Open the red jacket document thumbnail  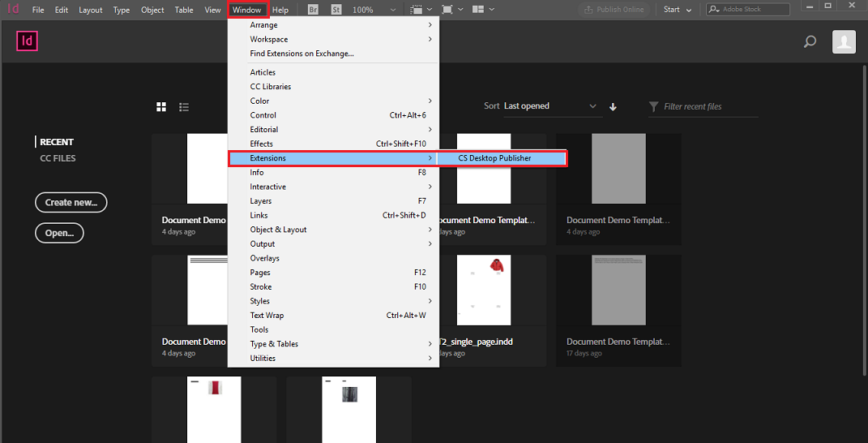(484, 290)
